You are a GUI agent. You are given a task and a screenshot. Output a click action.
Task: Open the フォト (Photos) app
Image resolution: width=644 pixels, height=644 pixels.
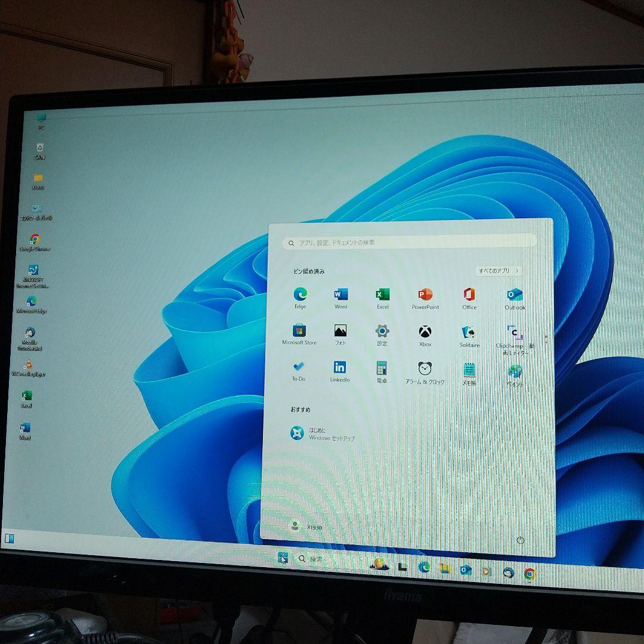click(340, 335)
